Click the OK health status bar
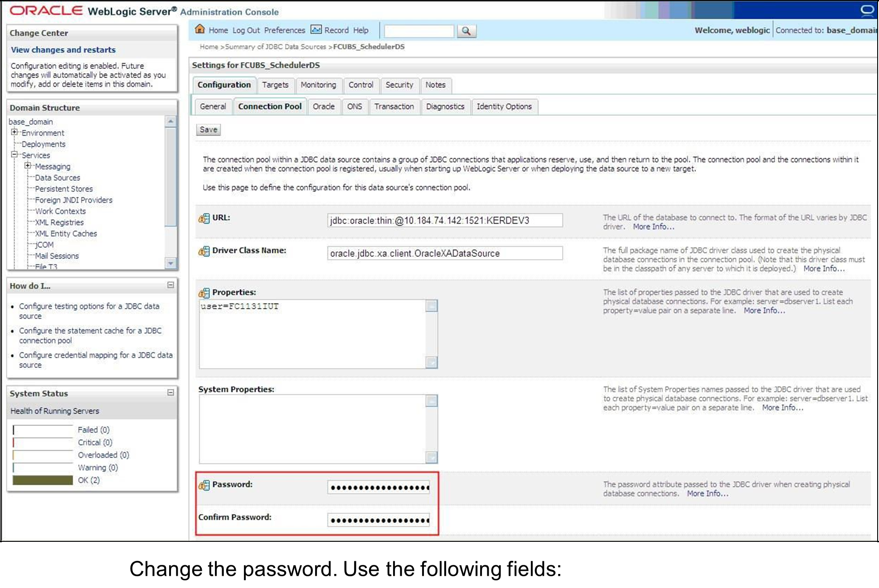 (x=43, y=480)
